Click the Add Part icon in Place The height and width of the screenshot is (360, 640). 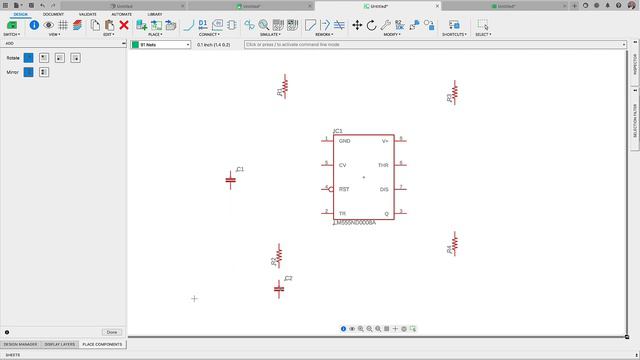coord(142,25)
